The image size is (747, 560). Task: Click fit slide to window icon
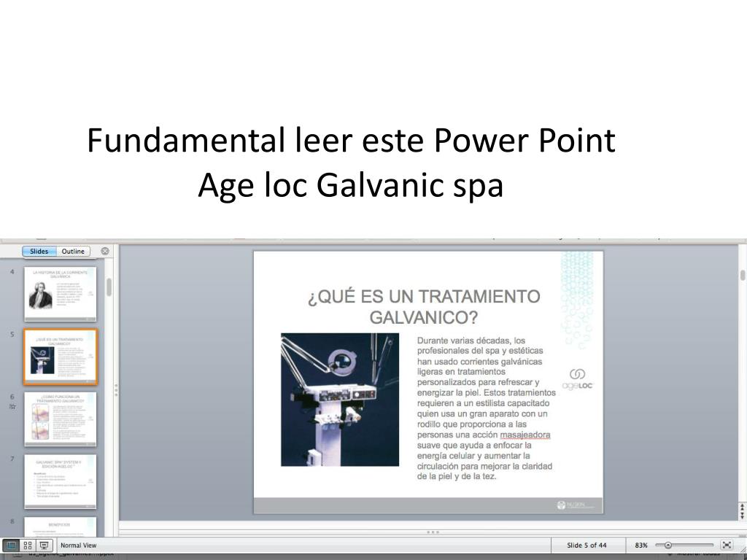727,545
